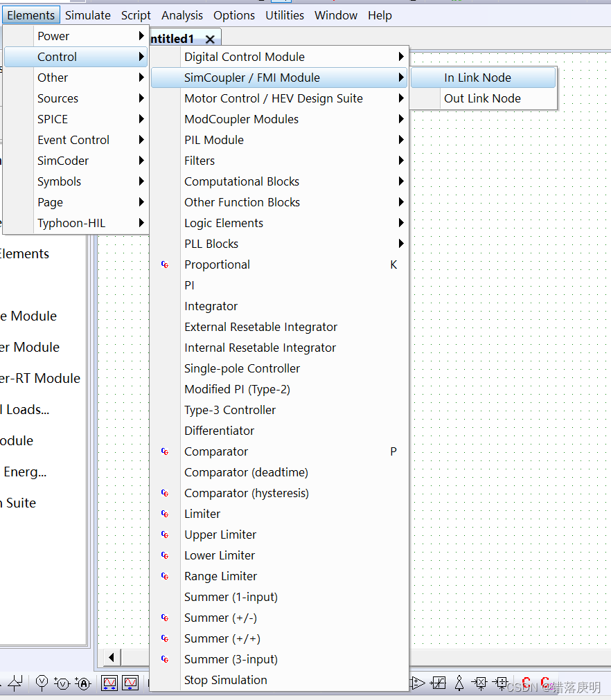Open Motor Control / HEV Design Suite
The image size is (611, 700).
pos(279,98)
